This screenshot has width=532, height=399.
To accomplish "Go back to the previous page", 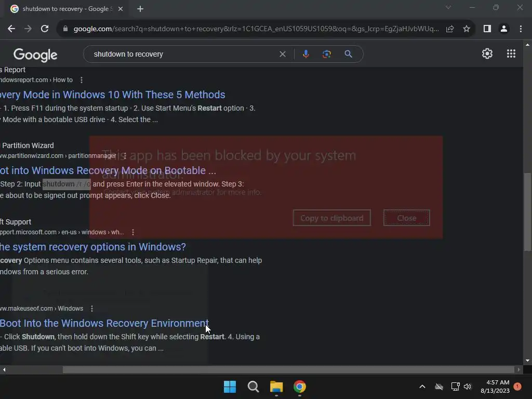I will tap(11, 29).
